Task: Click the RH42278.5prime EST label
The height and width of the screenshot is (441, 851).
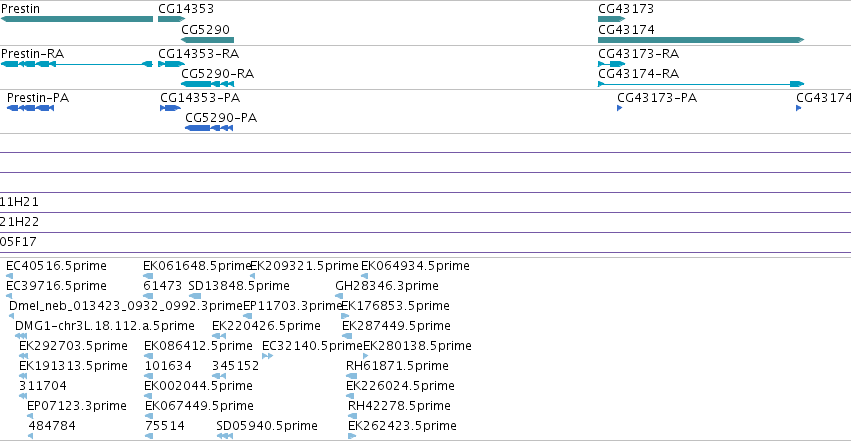Action: tap(399, 406)
